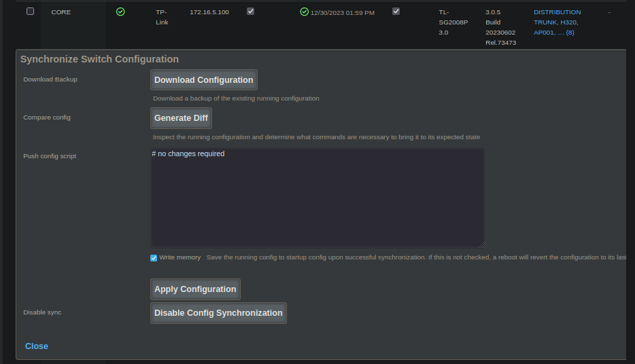
Task: Click the 'Push config script' label
Action: [50, 156]
